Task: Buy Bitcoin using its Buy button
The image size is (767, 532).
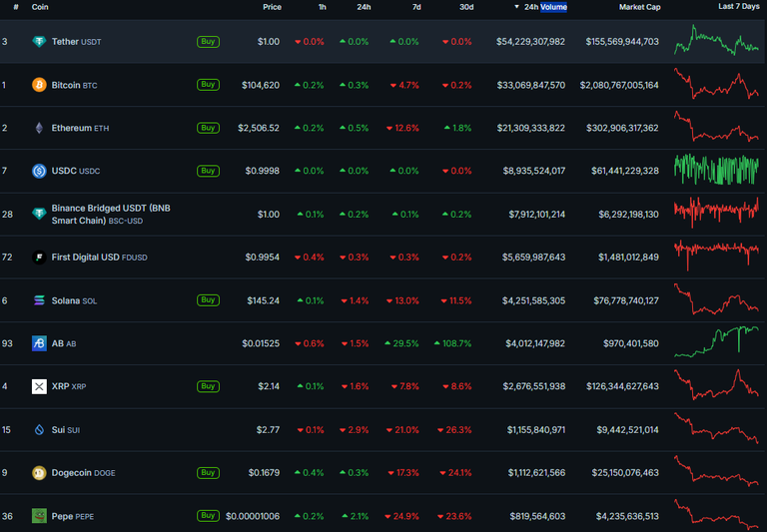Action: pyautogui.click(x=208, y=85)
